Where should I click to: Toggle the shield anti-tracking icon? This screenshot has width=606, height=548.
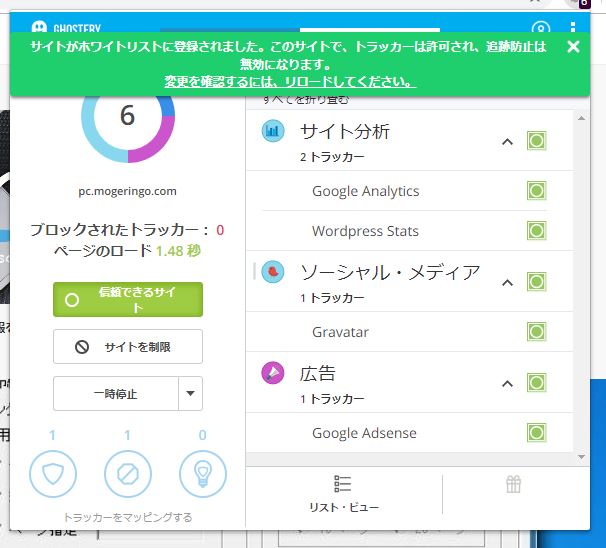(x=53, y=474)
